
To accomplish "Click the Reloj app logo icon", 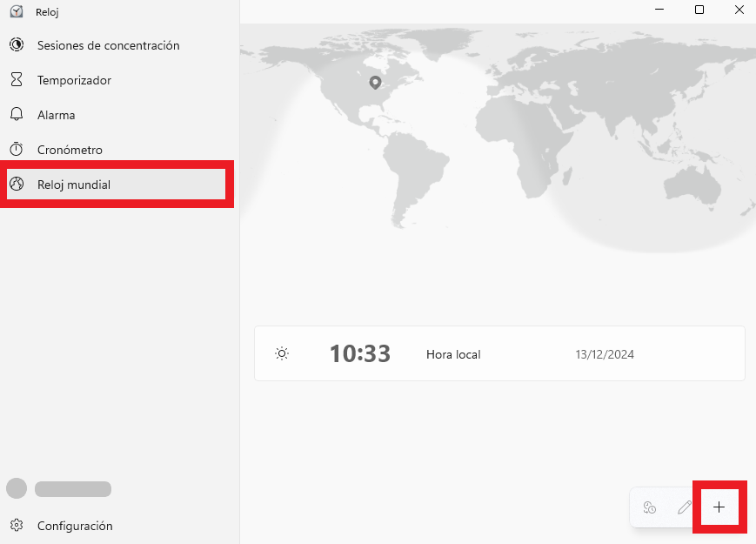I will (x=17, y=12).
